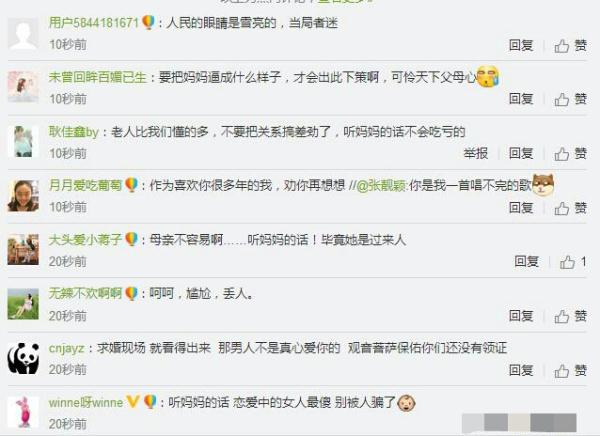Like cnjayz's comment with the thumbs-up
The image size is (600, 436).
coord(571,371)
